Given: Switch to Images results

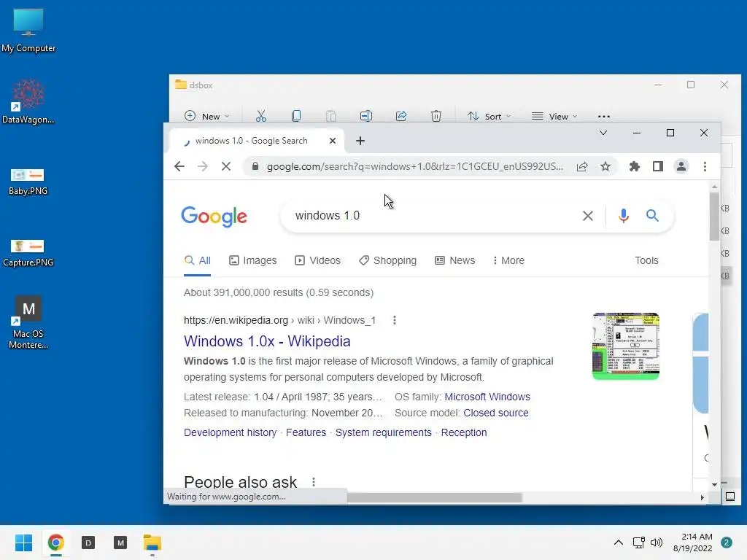Looking at the screenshot, I should click(x=253, y=260).
